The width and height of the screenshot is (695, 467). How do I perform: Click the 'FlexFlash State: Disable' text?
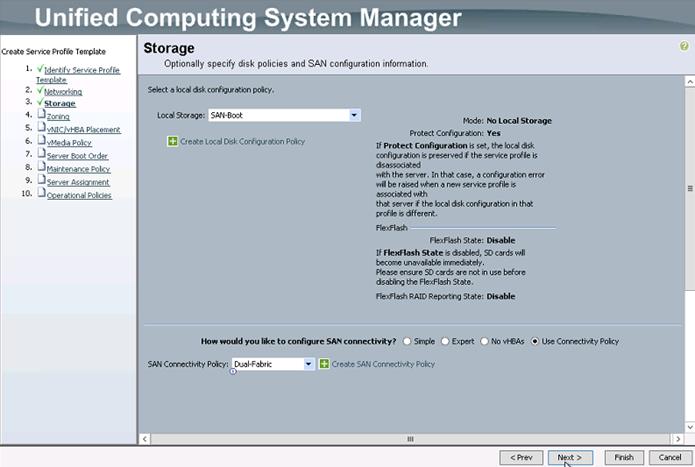tap(472, 240)
